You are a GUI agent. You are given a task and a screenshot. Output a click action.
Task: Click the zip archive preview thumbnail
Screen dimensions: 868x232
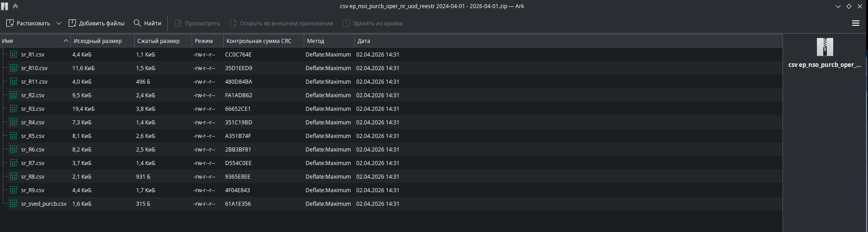click(825, 47)
